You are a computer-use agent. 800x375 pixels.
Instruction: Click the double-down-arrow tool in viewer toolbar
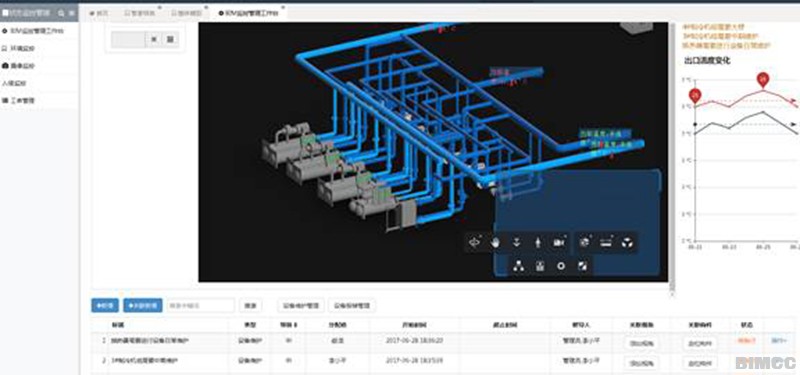click(x=516, y=243)
